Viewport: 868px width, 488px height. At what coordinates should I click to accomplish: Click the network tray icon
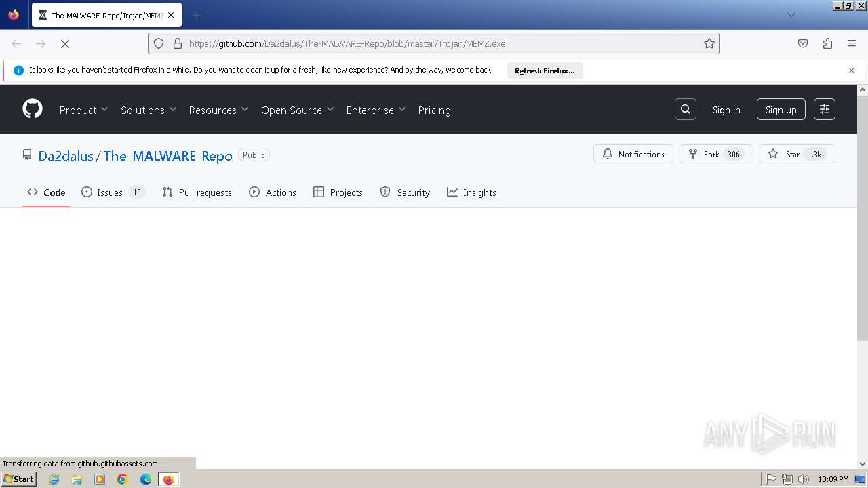pos(787,479)
